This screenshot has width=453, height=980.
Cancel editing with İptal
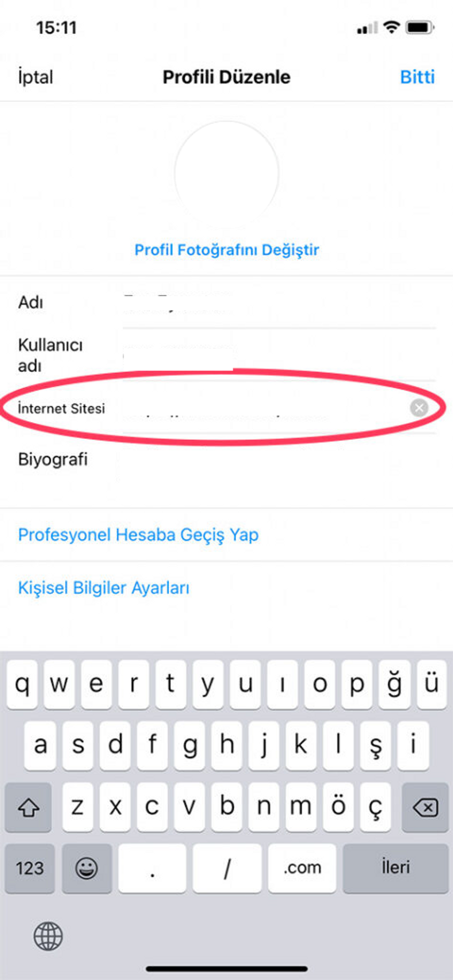pyautogui.click(x=35, y=77)
